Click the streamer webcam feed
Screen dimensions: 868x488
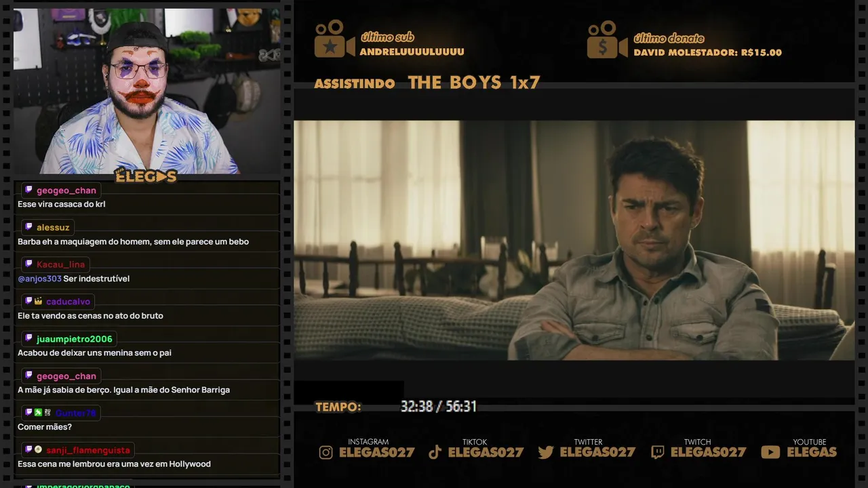(146, 91)
